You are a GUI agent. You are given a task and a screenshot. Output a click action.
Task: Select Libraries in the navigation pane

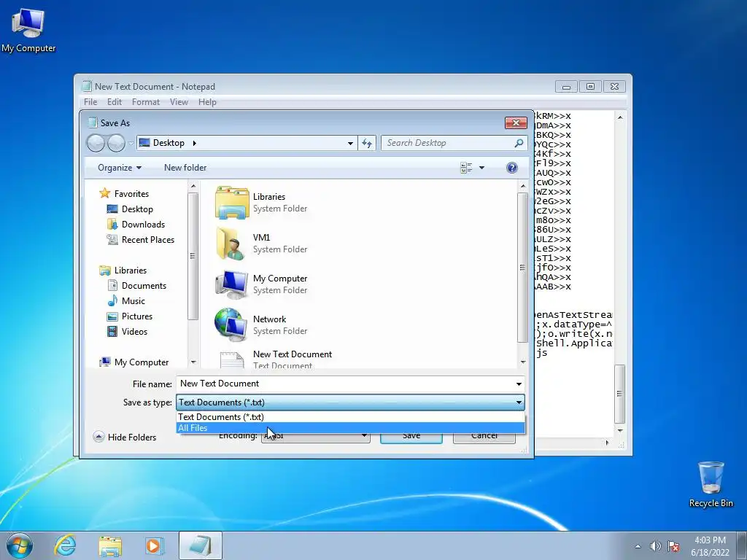(x=130, y=270)
